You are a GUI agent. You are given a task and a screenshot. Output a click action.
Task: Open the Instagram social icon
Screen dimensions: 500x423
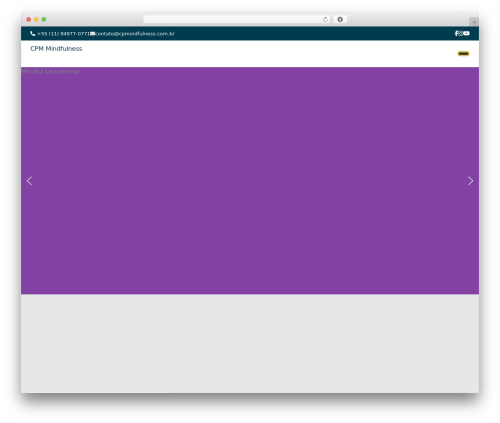461,33
